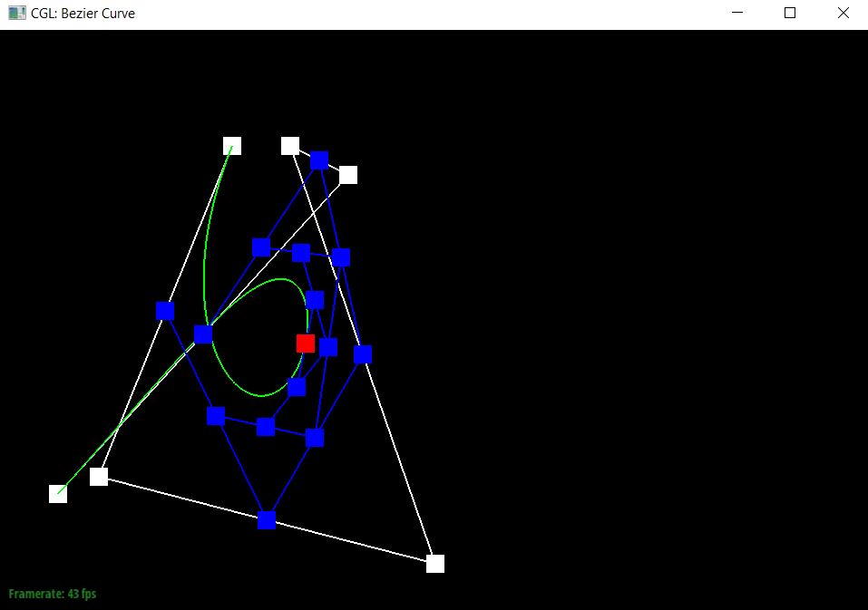This screenshot has height=610, width=868.
Task: Select the middle blue point of the upper trio
Action: tap(301, 253)
